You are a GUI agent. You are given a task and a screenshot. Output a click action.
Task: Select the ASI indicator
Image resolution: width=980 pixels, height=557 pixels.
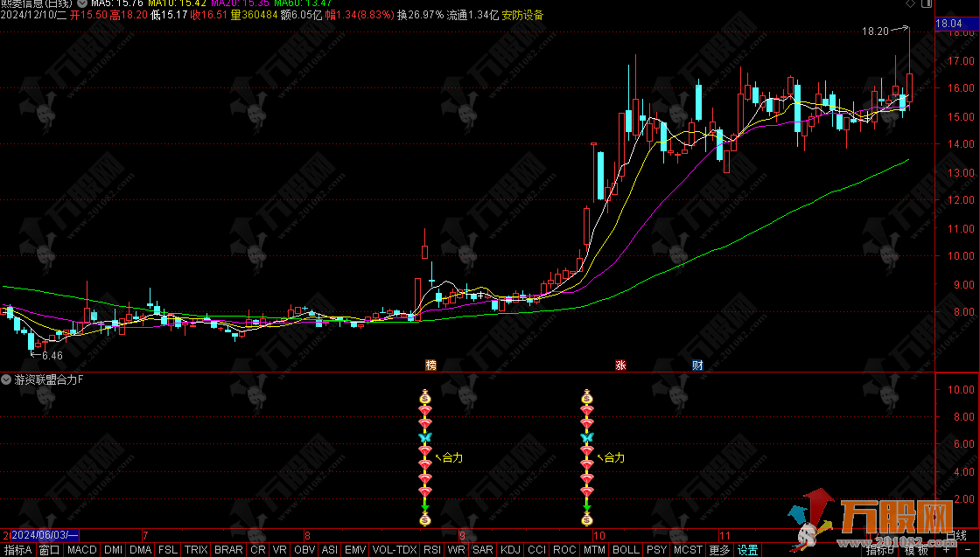click(329, 550)
